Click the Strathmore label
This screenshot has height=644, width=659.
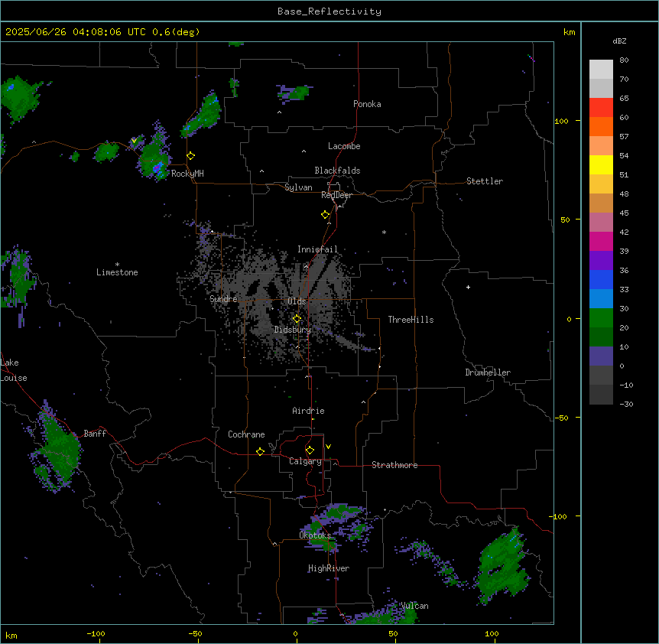click(394, 465)
